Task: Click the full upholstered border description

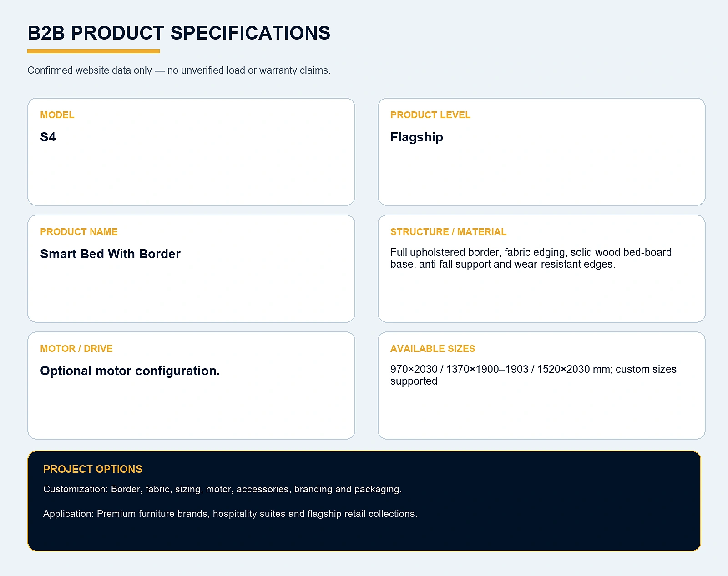Action: pos(531,258)
